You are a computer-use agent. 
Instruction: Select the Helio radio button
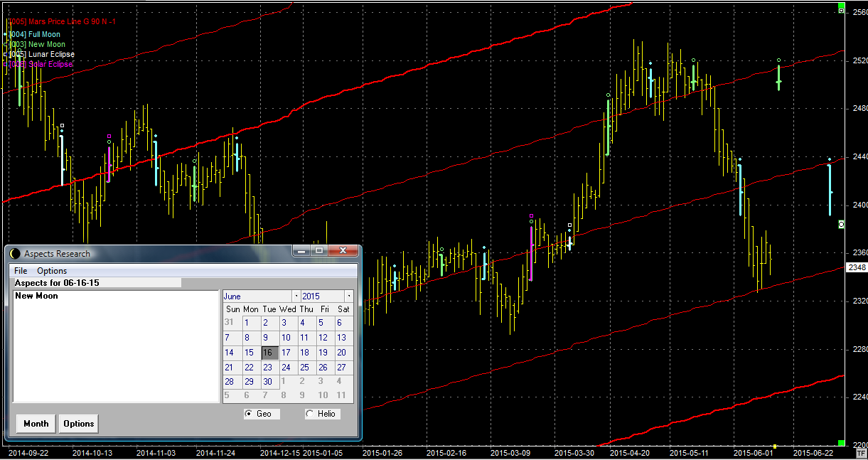click(321, 414)
